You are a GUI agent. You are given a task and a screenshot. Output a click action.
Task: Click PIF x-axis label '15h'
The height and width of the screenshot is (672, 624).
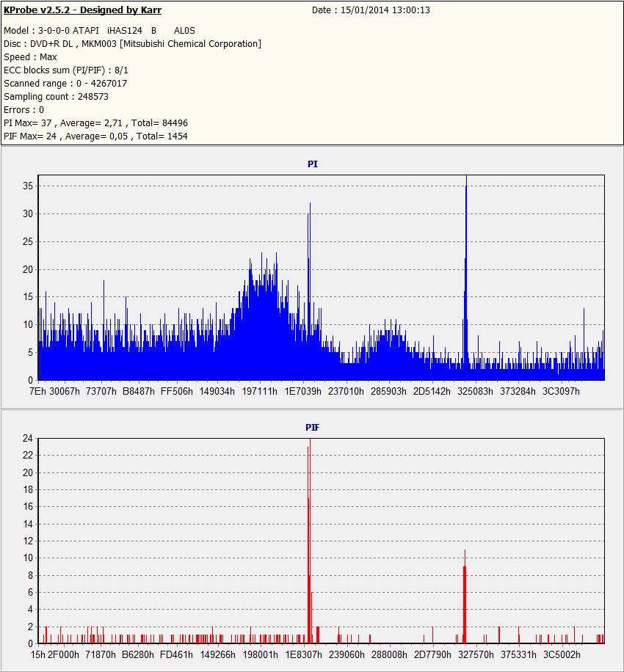point(37,655)
